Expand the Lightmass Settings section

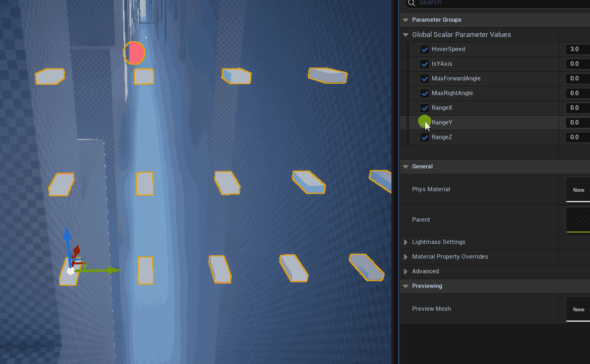(x=405, y=242)
